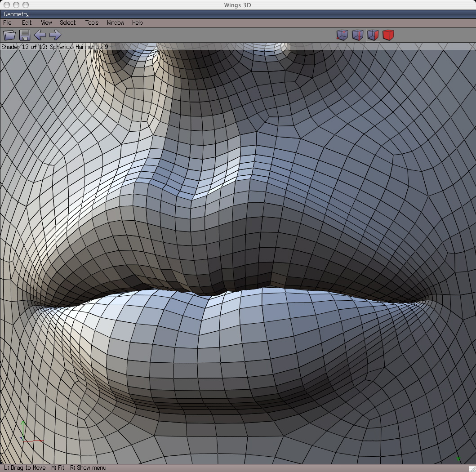Viewport: 476px width, 472px height.
Task: Click the Open folder icon in toolbar
Action: tap(9, 35)
